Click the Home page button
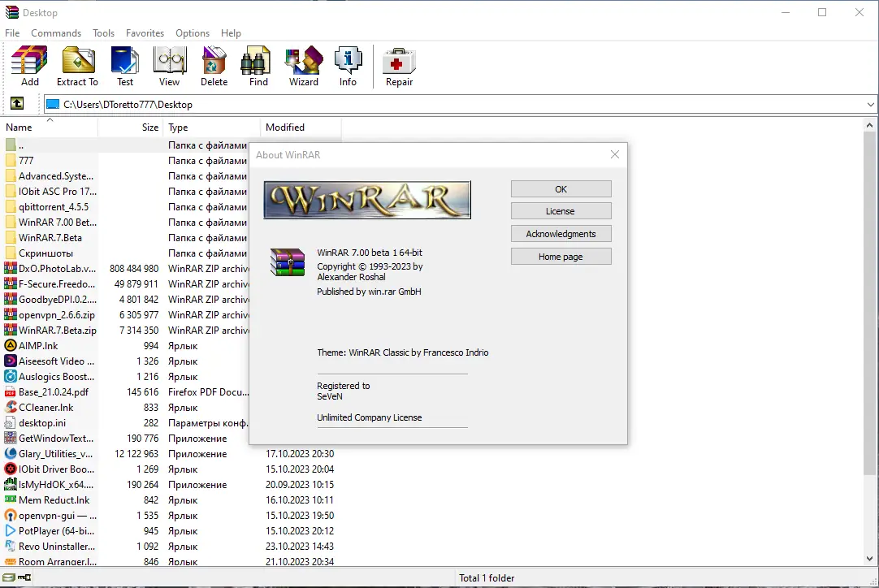The height and width of the screenshot is (588, 879). [x=561, y=257]
